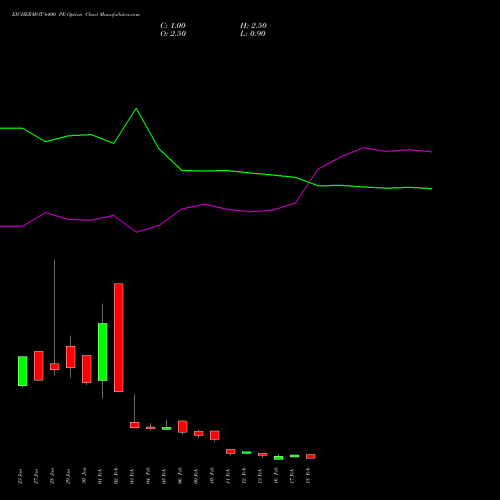Click the high value 'H: 2.50'

(x=253, y=26)
